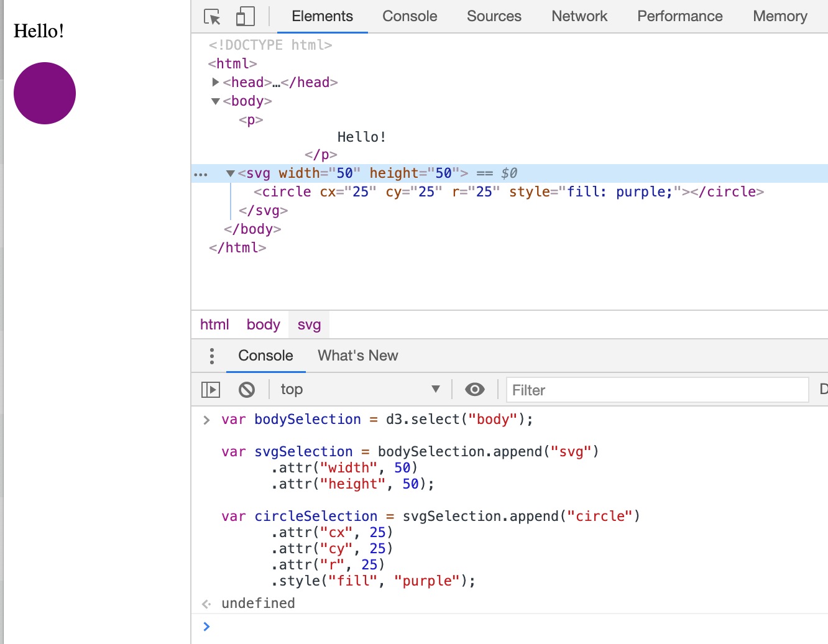Click the console Filter input field
This screenshot has width=828, height=644.
[656, 390]
